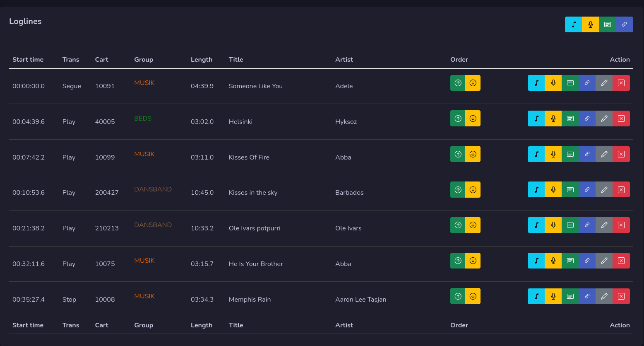Move He Is Your Brother row up

pos(458,261)
